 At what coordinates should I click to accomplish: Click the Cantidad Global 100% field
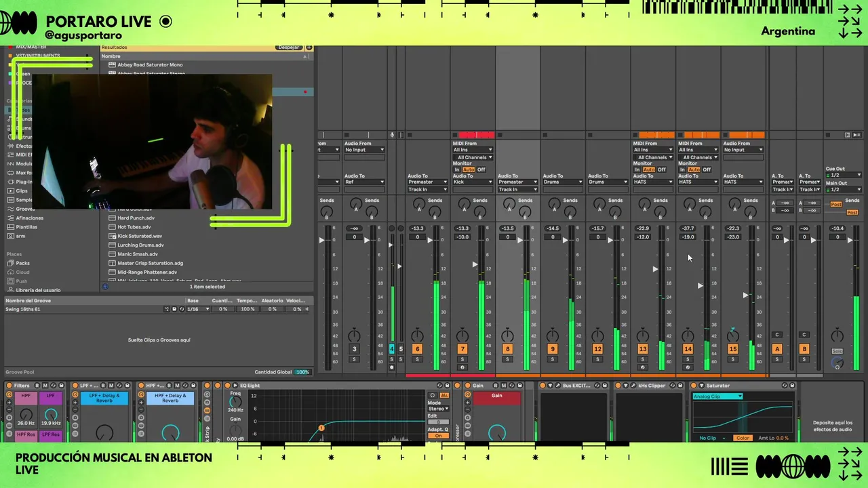click(302, 372)
